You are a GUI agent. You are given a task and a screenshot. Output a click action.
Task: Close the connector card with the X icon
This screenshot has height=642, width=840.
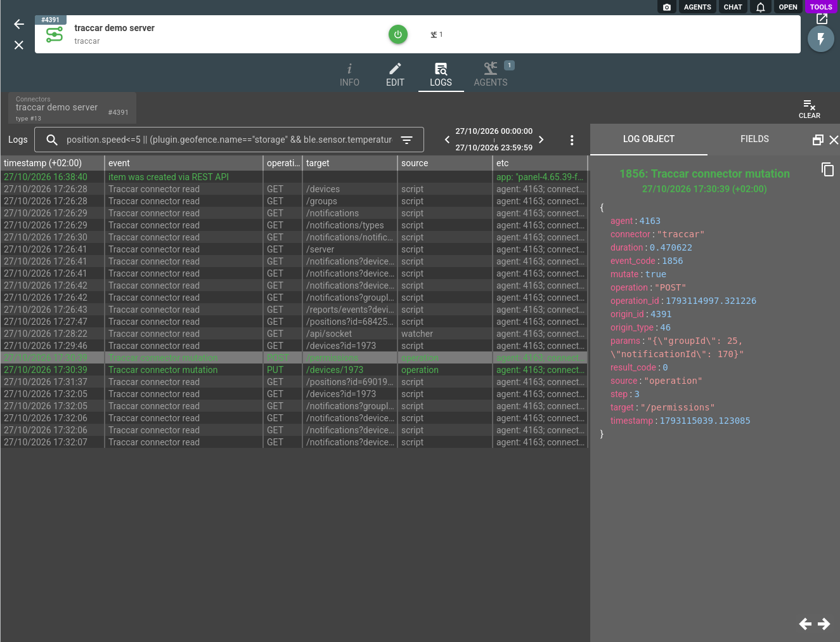pos(19,45)
